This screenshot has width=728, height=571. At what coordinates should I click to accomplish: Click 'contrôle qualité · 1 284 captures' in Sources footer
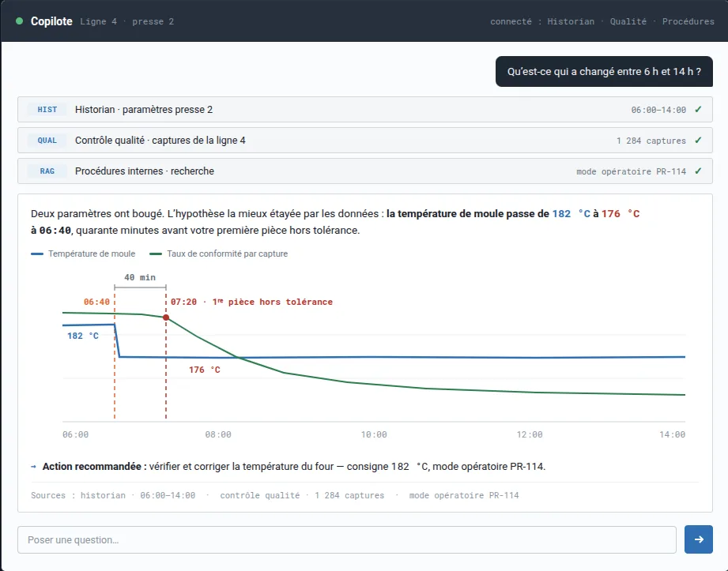tap(302, 495)
